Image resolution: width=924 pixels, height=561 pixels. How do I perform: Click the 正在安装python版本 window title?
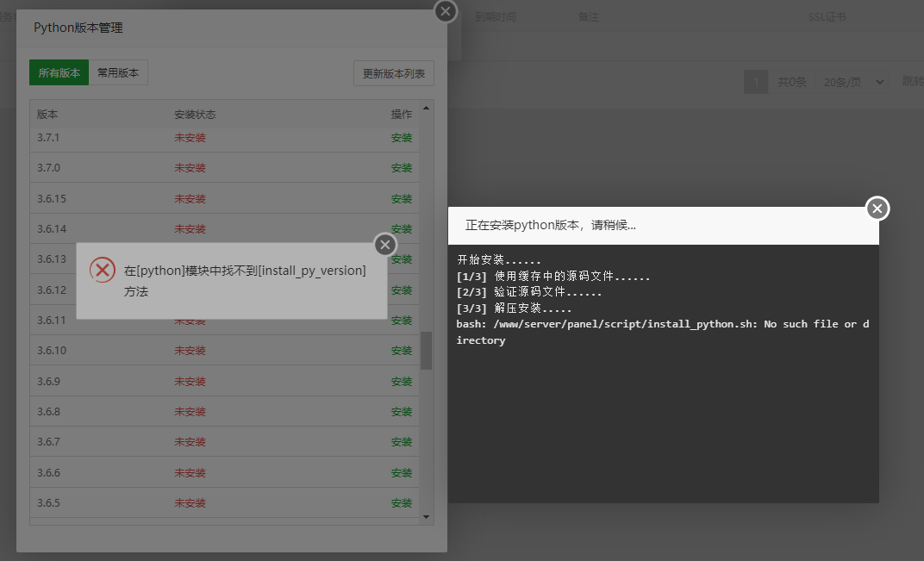pyautogui.click(x=551, y=225)
